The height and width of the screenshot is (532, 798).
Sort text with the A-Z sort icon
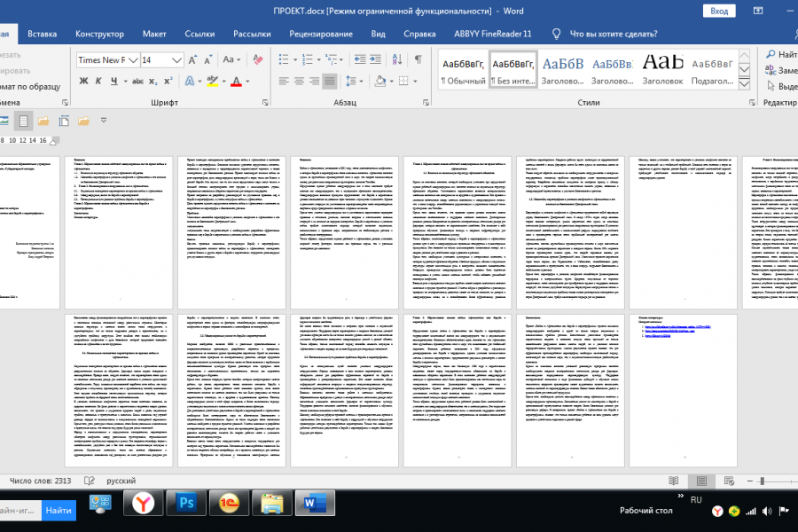pyautogui.click(x=397, y=60)
